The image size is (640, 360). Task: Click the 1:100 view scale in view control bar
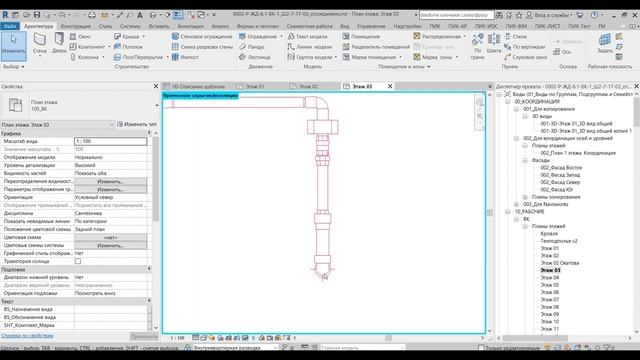(x=178, y=338)
